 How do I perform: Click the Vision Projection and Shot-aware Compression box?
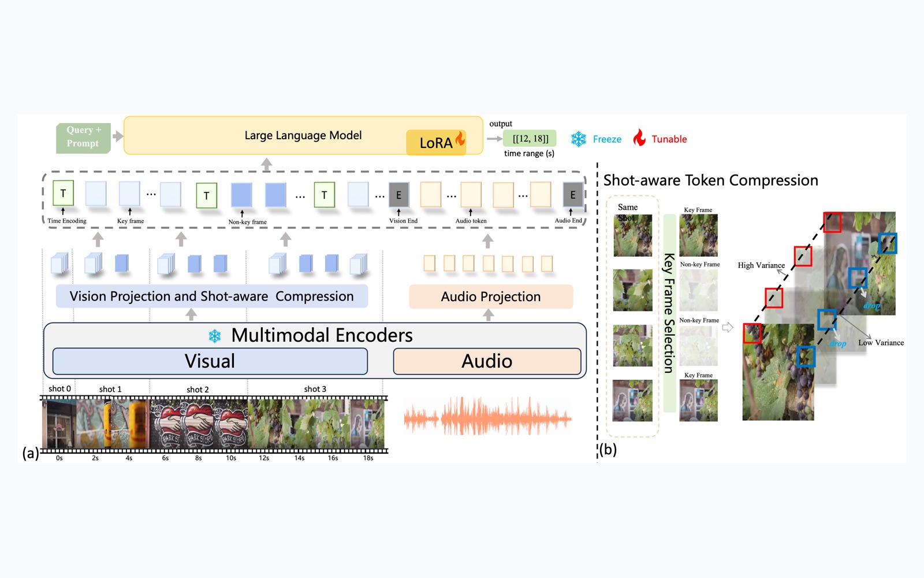pos(212,296)
